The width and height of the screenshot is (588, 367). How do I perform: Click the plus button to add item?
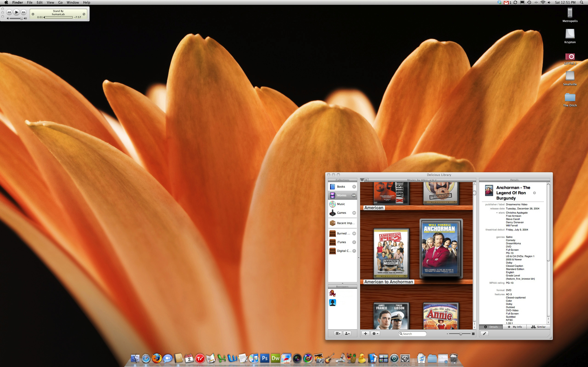click(365, 334)
